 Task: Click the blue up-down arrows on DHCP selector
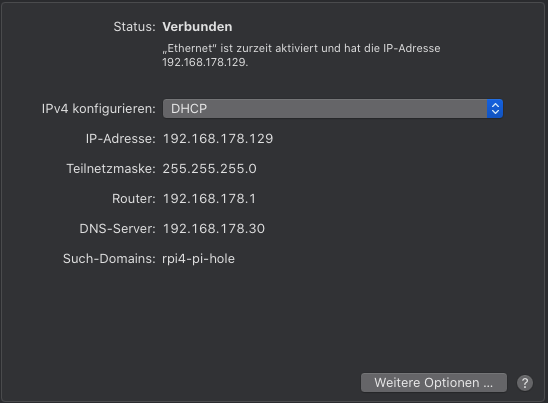point(495,108)
